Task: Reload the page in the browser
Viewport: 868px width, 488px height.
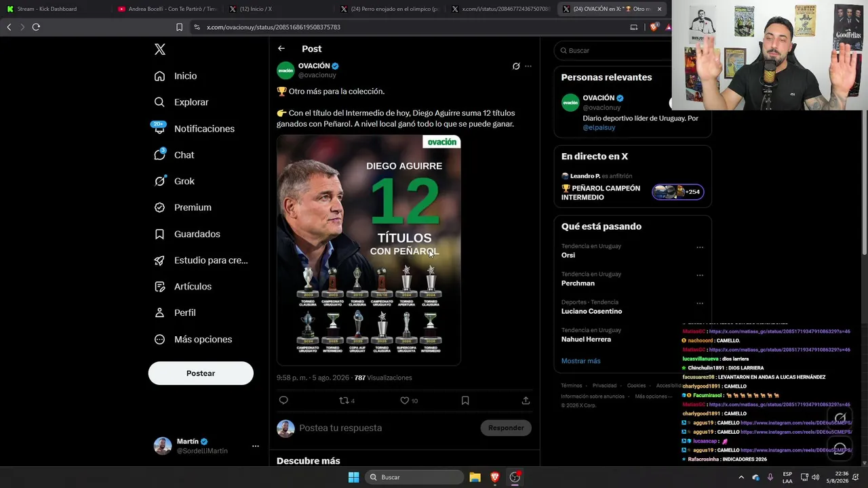Action: click(36, 27)
